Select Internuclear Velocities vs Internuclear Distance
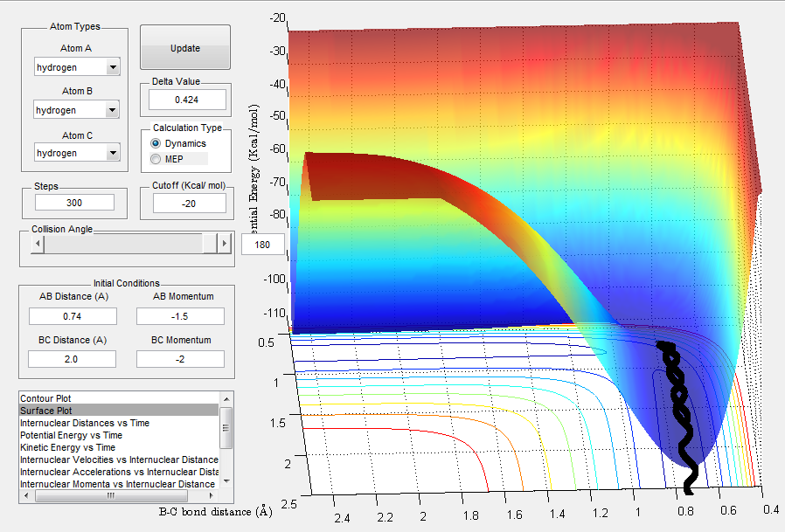 tap(119, 459)
